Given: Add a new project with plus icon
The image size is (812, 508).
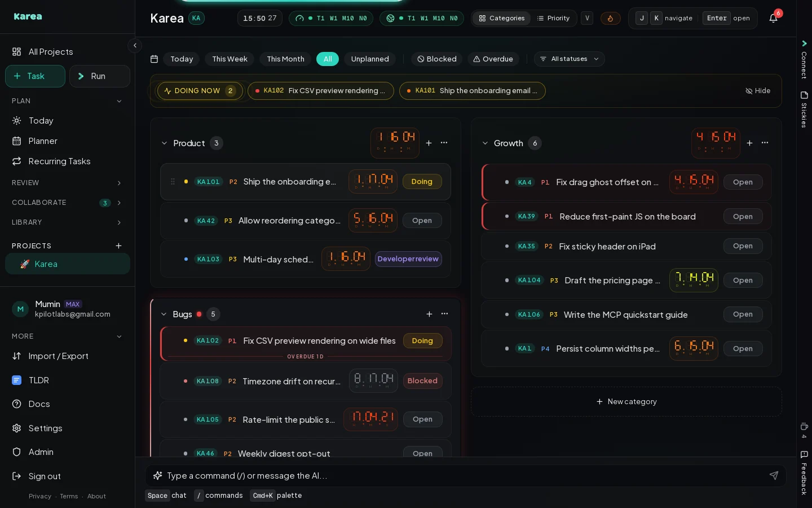Looking at the screenshot, I should click(118, 246).
